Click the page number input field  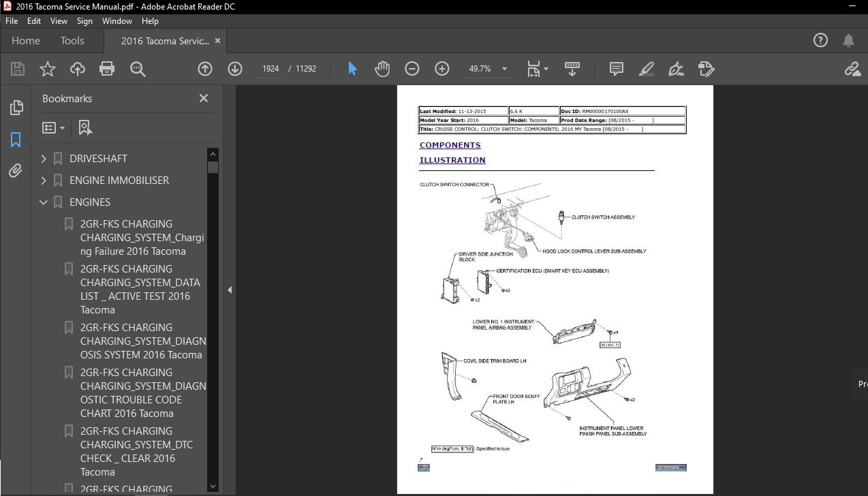pos(270,69)
